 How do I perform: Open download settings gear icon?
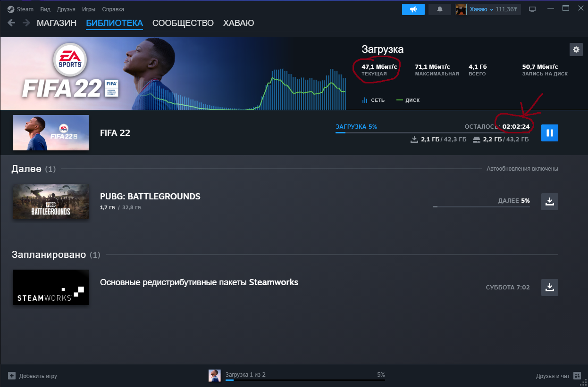pyautogui.click(x=576, y=49)
